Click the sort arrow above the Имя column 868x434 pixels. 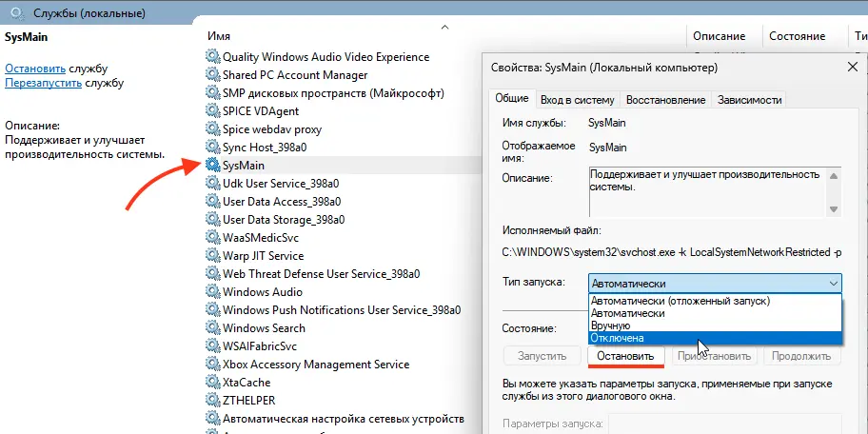444,27
